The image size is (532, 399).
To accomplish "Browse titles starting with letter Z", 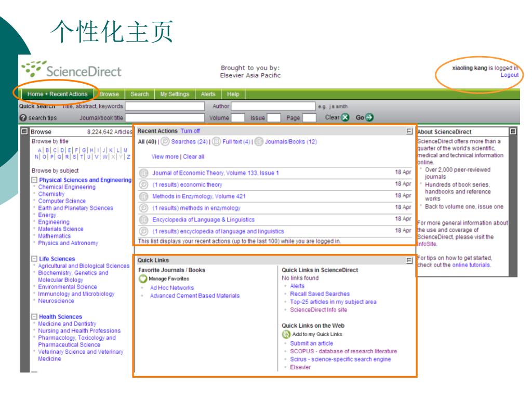I will point(129,157).
